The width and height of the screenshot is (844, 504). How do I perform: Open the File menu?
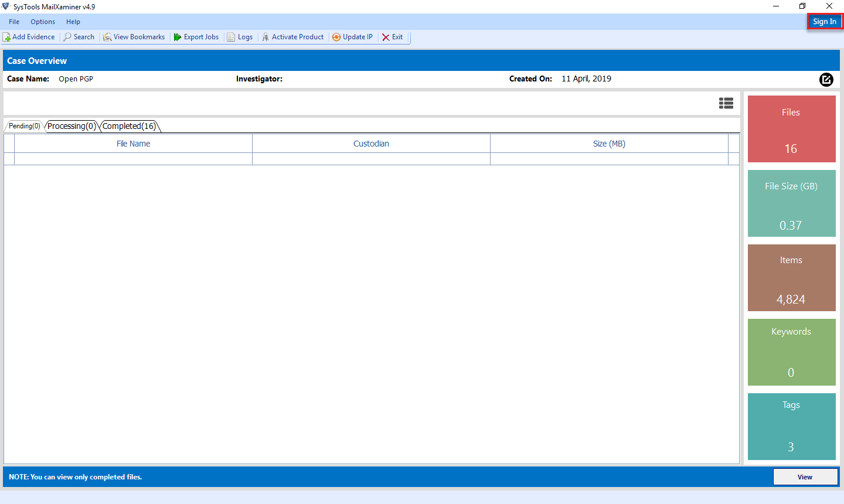(14, 22)
